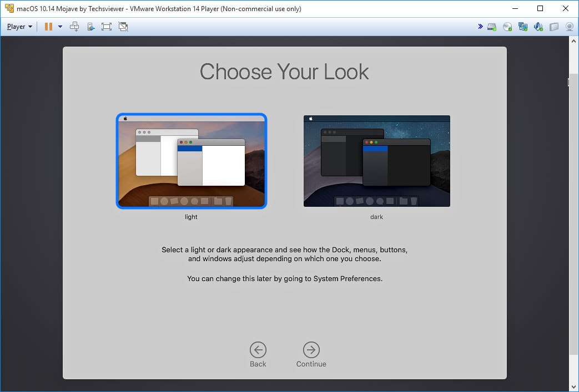Click the sound card speaker icon
The width and height of the screenshot is (579, 392).
(538, 27)
